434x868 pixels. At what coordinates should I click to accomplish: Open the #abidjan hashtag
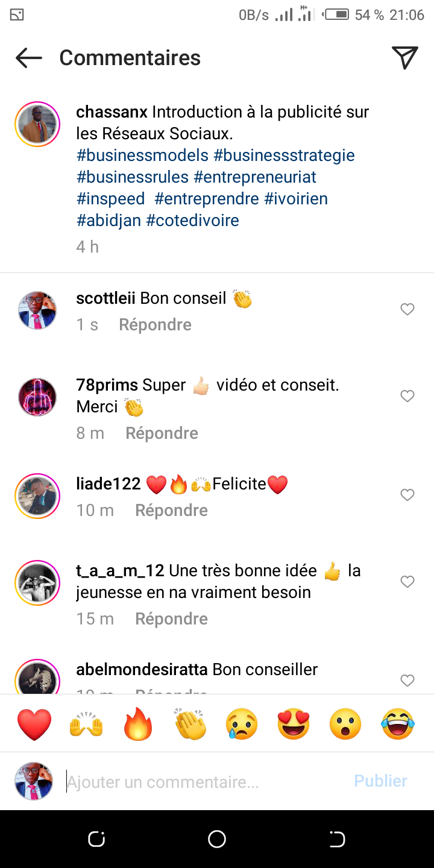[x=108, y=221]
